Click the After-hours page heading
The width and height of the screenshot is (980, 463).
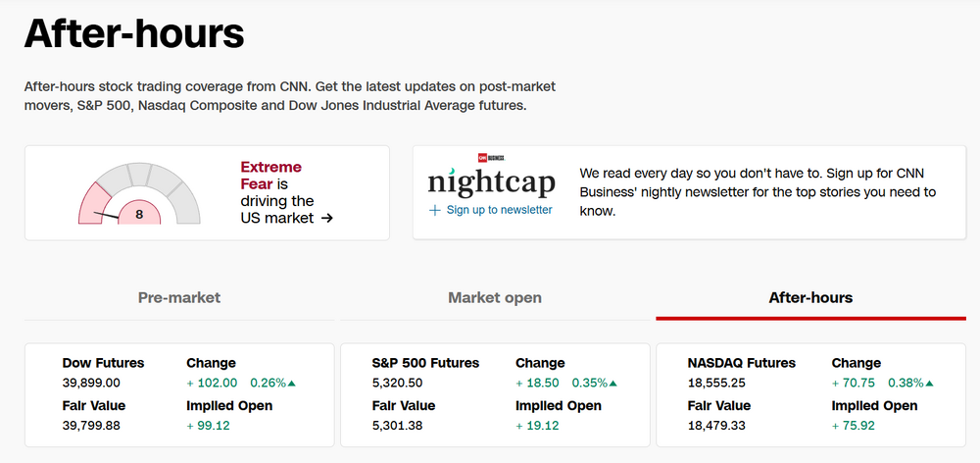click(x=134, y=34)
